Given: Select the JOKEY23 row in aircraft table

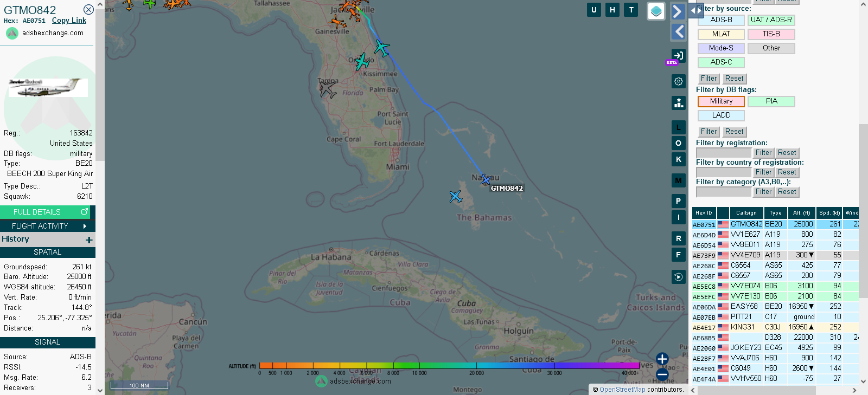Looking at the screenshot, I should (x=775, y=348).
